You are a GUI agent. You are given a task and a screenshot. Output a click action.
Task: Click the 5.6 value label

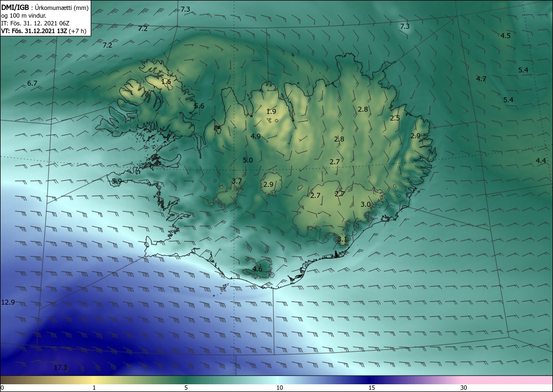pos(199,106)
